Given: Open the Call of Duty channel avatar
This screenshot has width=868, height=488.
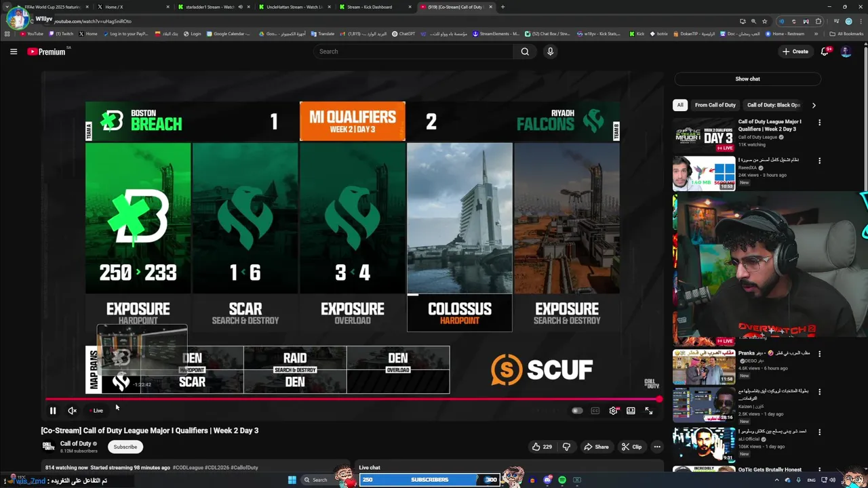Looking at the screenshot, I should click(48, 446).
